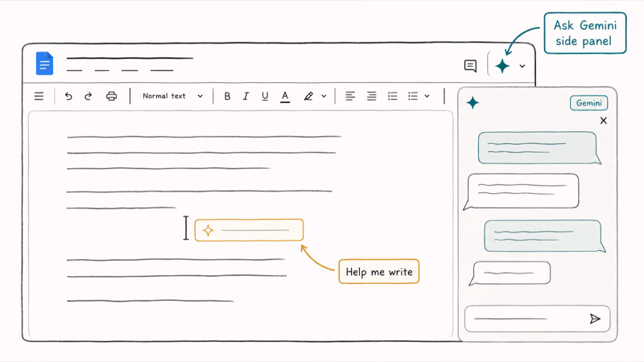Select the first teal chat bubble
The image size is (644, 362).
point(539,148)
